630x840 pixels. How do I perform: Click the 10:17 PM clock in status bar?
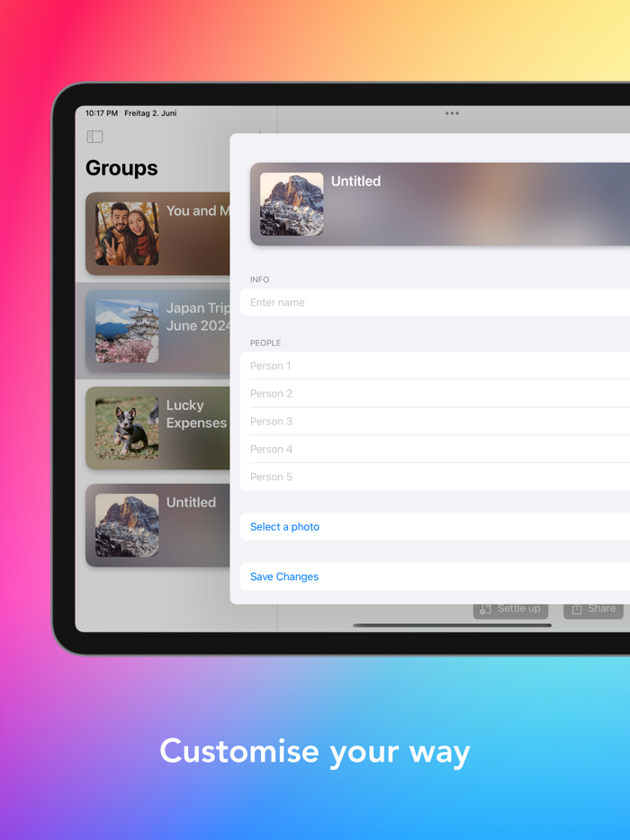[x=102, y=113]
